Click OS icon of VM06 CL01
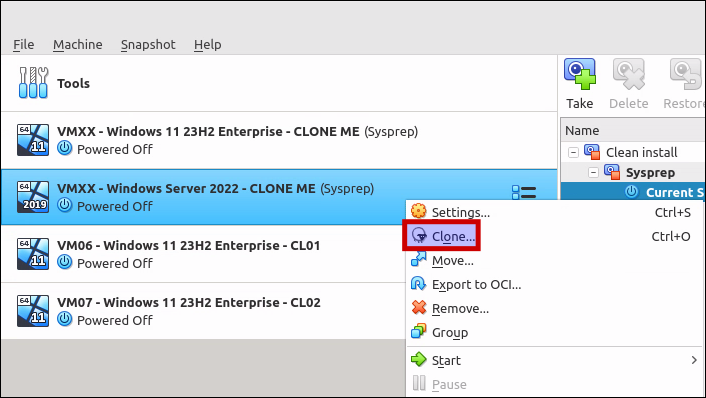This screenshot has width=706, height=398. [x=33, y=254]
